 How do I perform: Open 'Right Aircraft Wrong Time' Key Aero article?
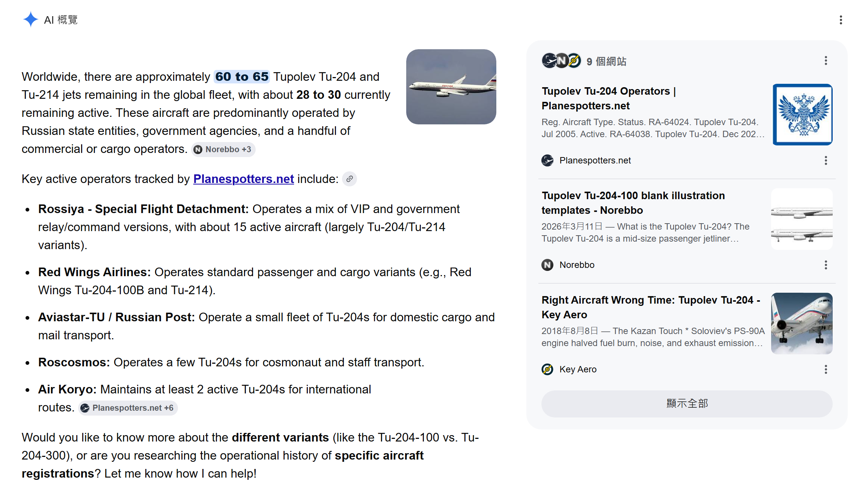(x=651, y=307)
